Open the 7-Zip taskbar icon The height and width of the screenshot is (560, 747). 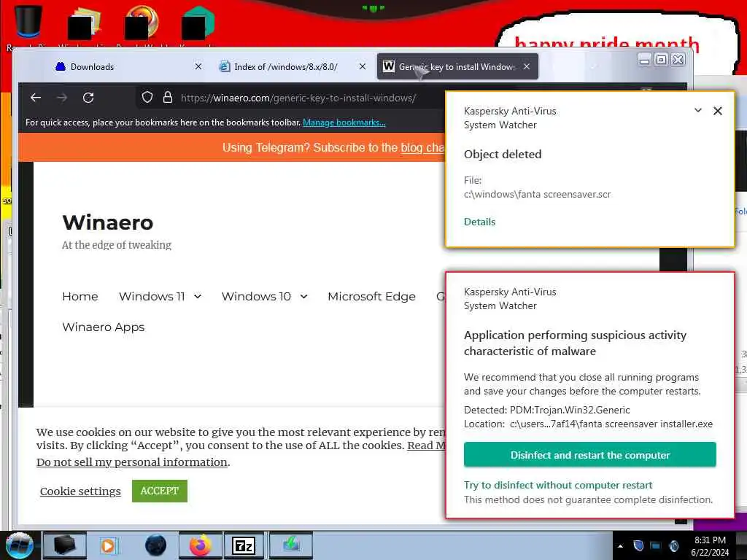[x=244, y=545]
